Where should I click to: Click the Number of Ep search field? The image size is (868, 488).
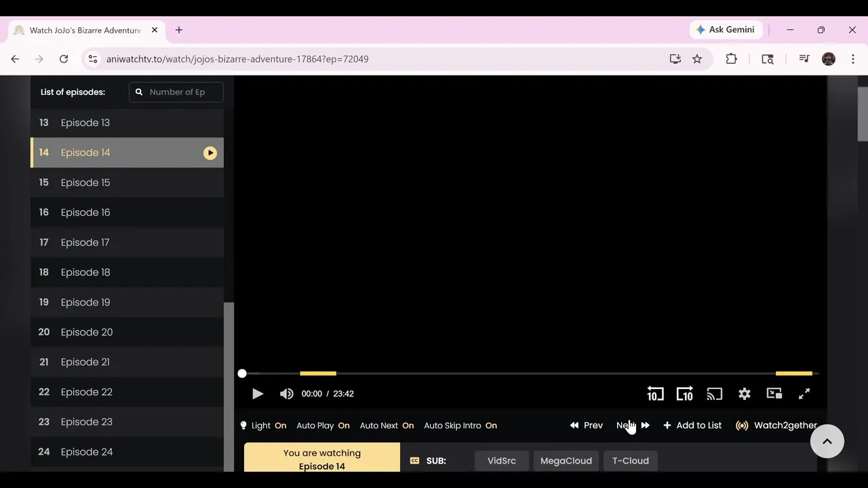176,92
